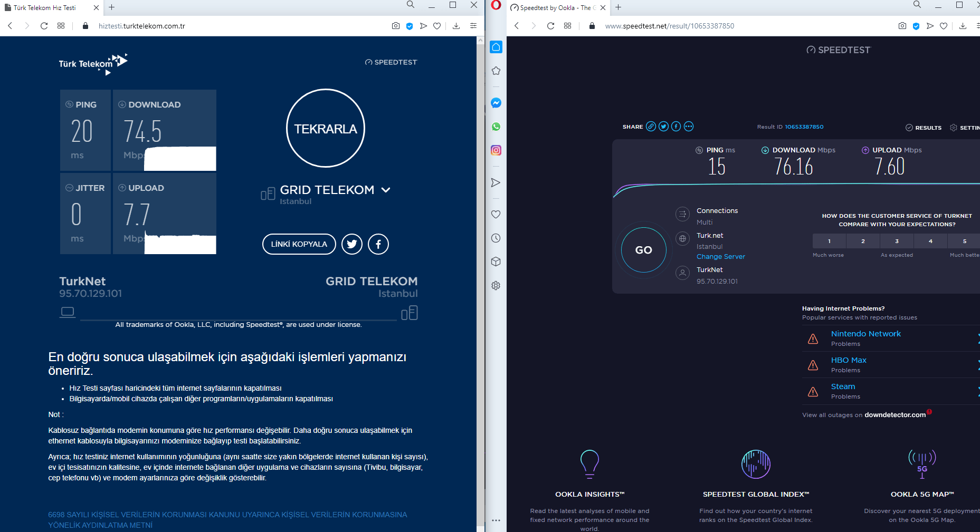Open the RESULTS section on Speedtest.net

(x=924, y=128)
